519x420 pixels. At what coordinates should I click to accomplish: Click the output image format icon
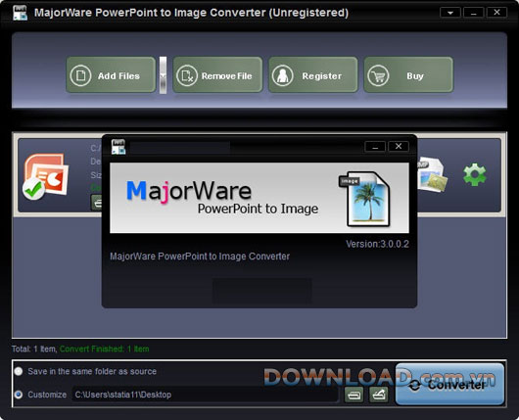coord(432,175)
